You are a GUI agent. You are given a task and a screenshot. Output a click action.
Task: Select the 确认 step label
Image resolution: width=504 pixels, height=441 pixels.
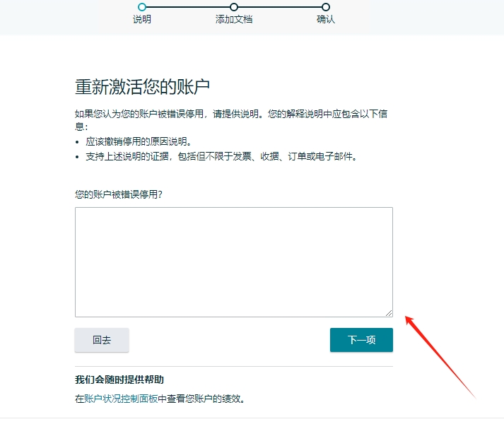coord(326,19)
